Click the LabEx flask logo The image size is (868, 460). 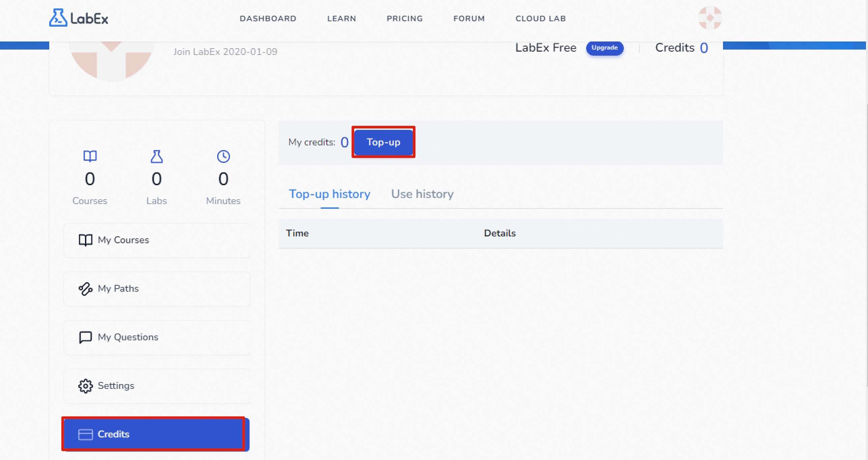coord(58,18)
